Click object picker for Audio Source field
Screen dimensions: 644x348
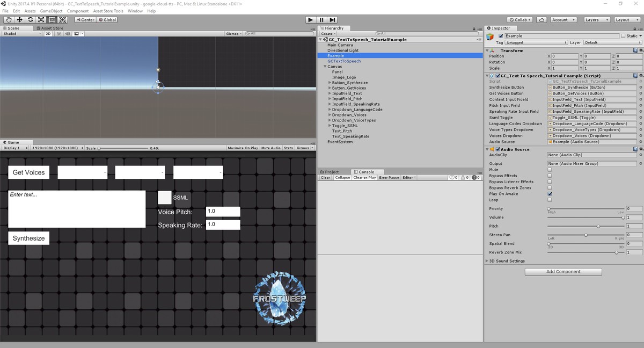pyautogui.click(x=640, y=142)
